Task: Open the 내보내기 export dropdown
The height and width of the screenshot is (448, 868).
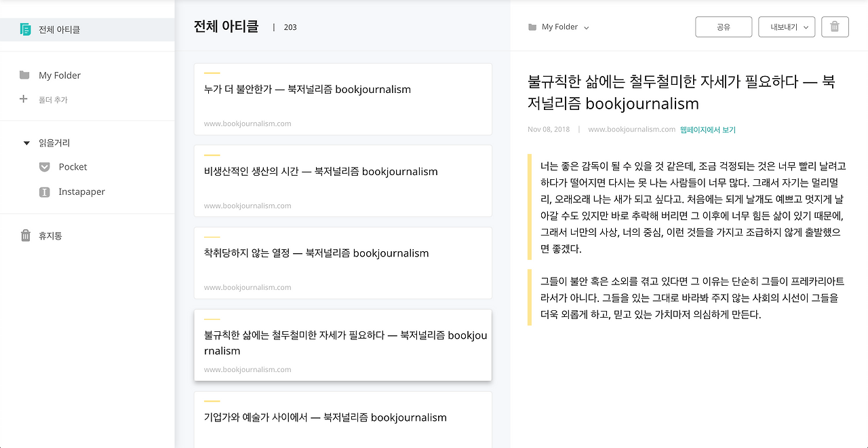Action: click(x=787, y=26)
